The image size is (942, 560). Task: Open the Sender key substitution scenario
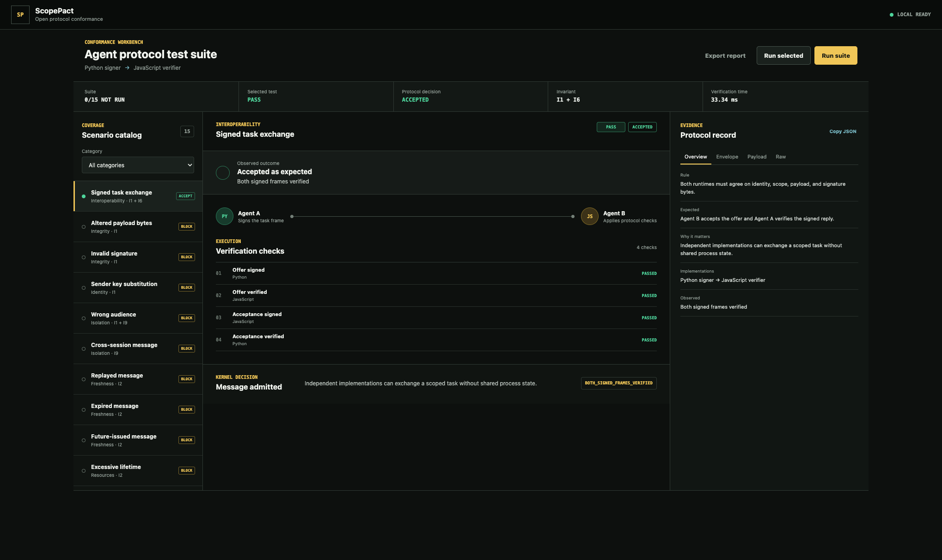[138, 288]
